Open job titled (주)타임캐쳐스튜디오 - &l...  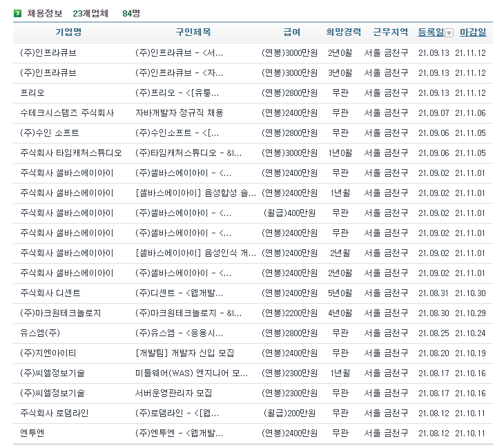(x=188, y=153)
